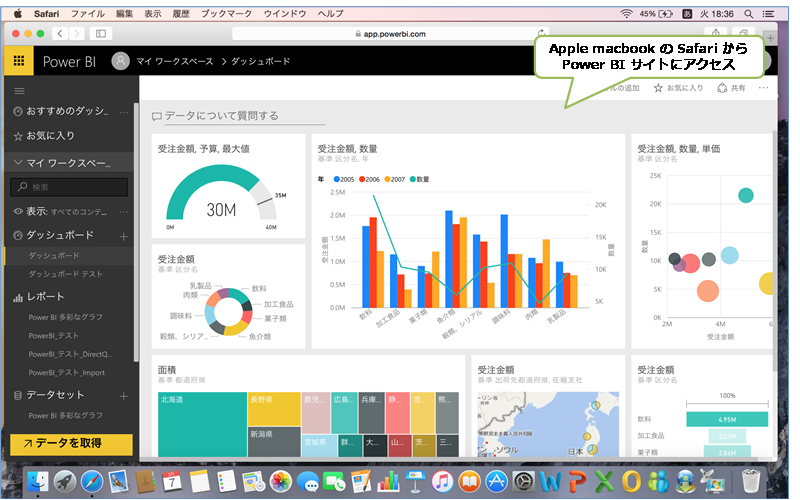Open the 受注金額 donut chart tile
Screen dimensions: 800x500
(228, 296)
